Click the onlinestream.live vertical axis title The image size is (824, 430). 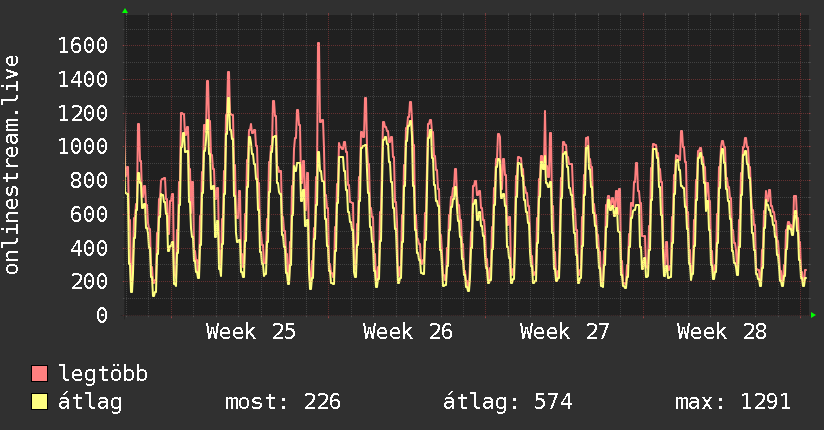click(x=11, y=165)
